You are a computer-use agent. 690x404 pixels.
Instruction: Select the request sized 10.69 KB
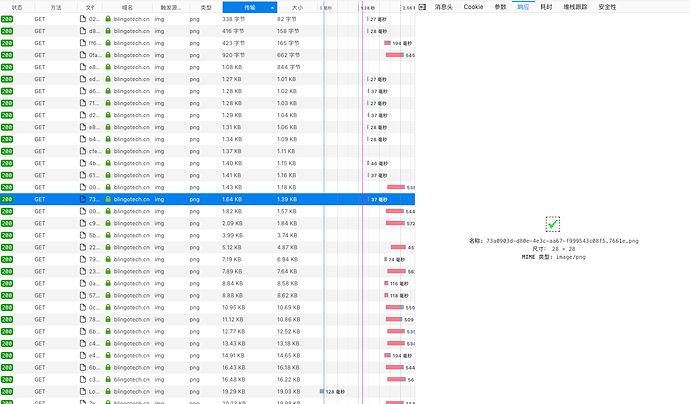[x=207, y=307]
